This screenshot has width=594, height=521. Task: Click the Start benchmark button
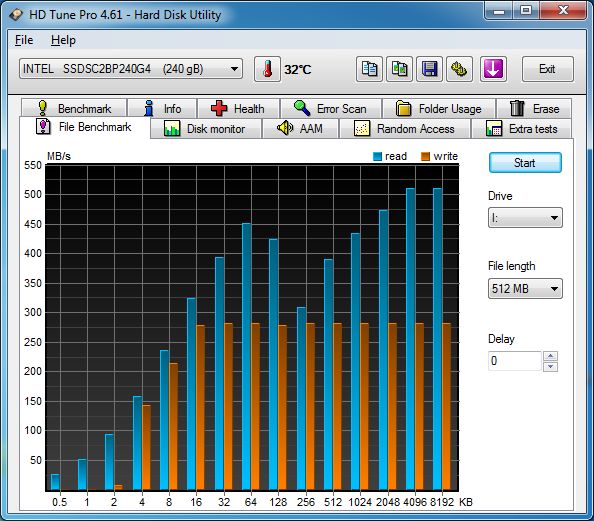[525, 163]
